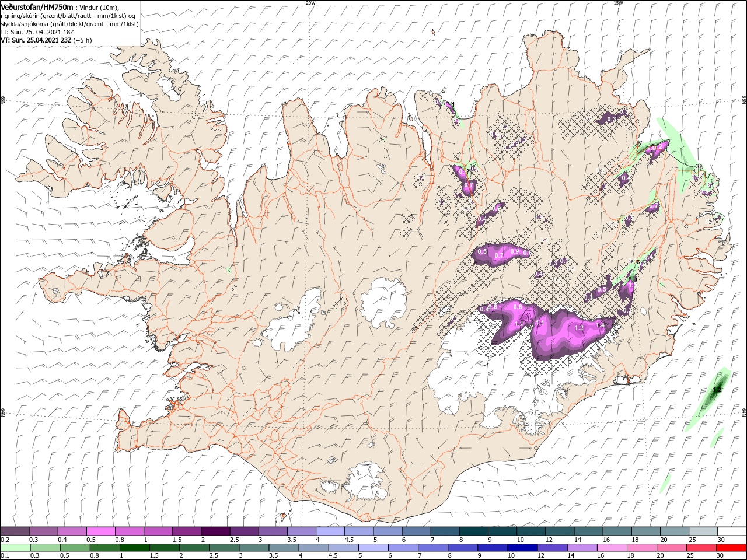Click the 0.8 value in the large pink snow patch
Image resolution: width=747 pixels, height=560 pixels.
[x=517, y=307]
